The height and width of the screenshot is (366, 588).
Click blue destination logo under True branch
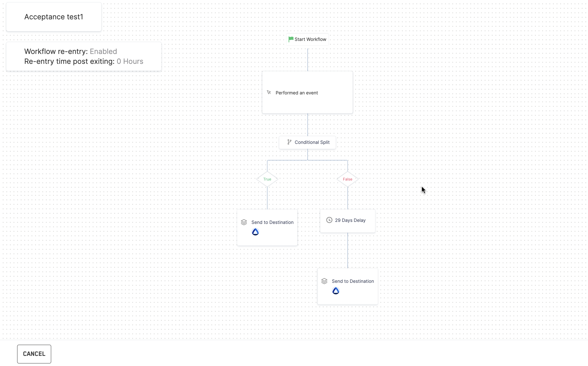point(255,232)
